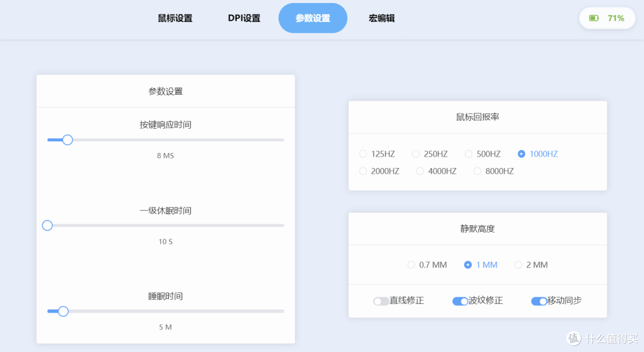Turn off the 移动同步 toggle
The image size is (644, 352).
pos(539,301)
